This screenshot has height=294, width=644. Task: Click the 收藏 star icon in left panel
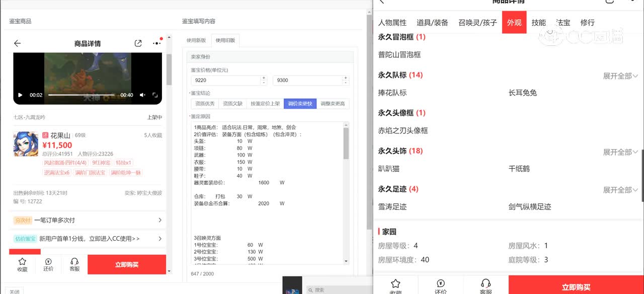[22, 264]
